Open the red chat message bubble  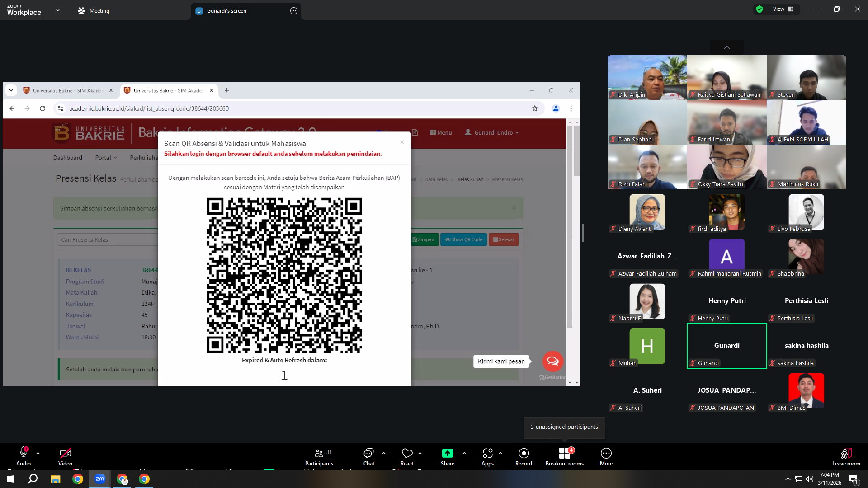tap(552, 361)
